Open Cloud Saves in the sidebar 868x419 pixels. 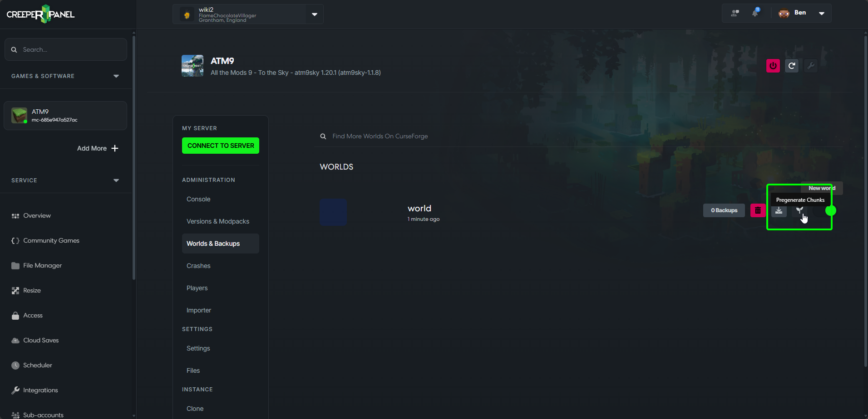click(x=40, y=340)
